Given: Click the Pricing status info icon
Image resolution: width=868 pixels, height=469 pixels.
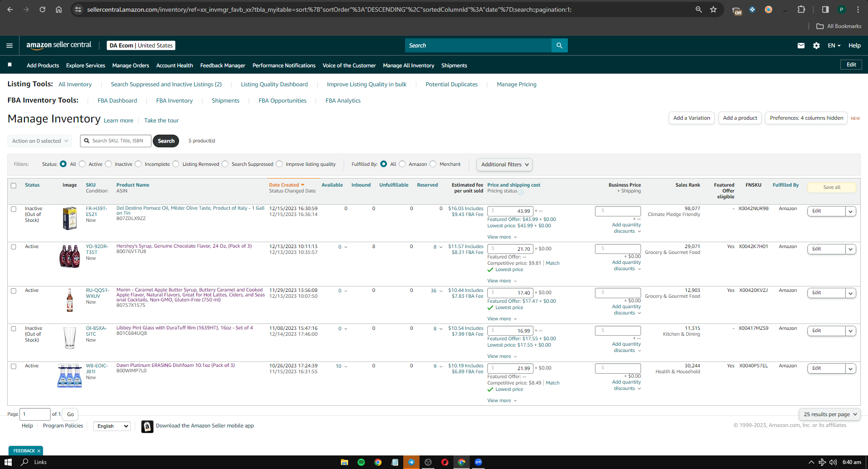Looking at the screenshot, I should click(x=521, y=192).
